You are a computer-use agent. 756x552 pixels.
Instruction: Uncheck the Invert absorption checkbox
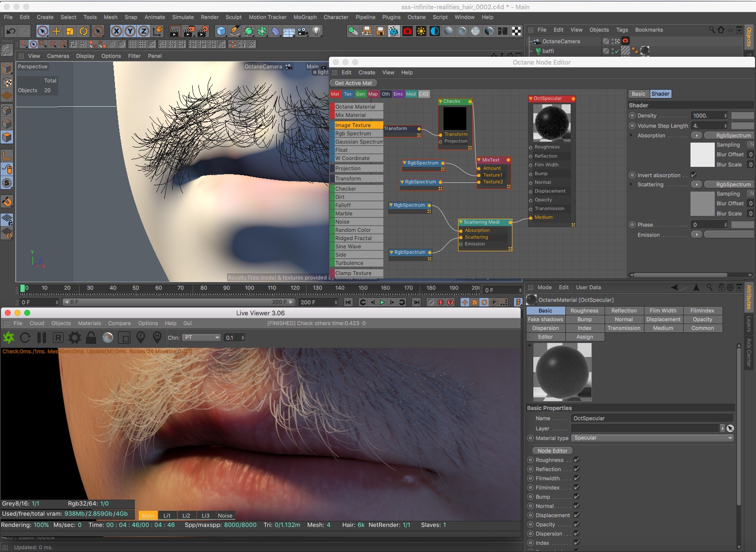click(x=693, y=175)
